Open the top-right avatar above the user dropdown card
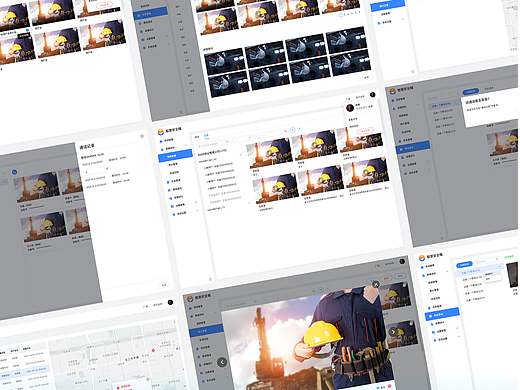Screen dimensions: 520x390 tap(373, 94)
